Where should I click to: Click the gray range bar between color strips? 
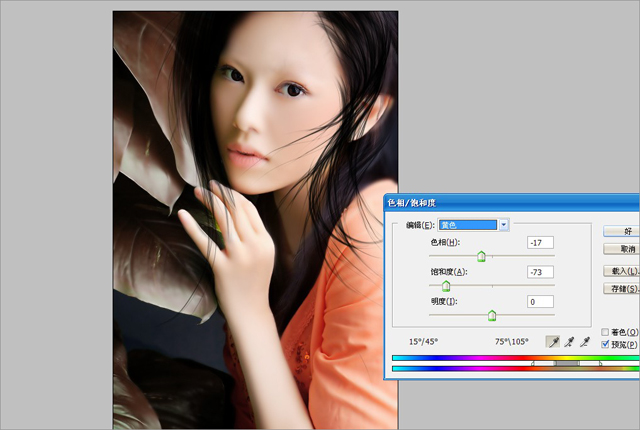(x=567, y=363)
